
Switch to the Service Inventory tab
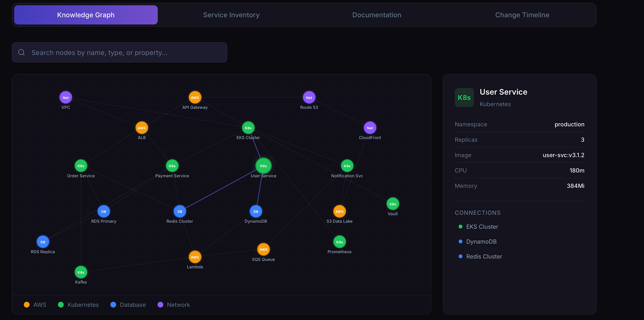[x=231, y=15]
